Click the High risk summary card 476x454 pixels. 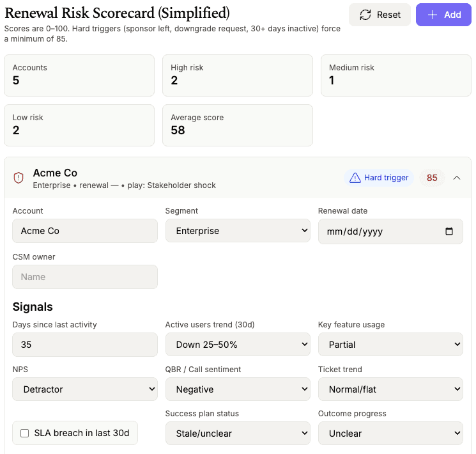237,75
